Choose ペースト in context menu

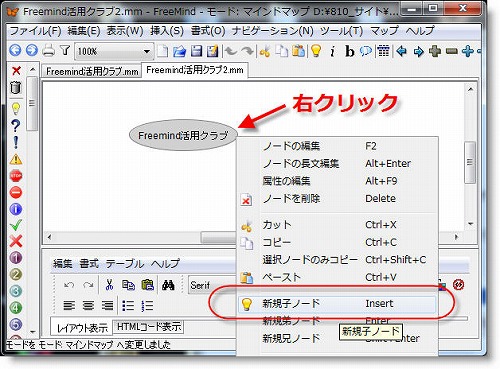tap(337, 277)
